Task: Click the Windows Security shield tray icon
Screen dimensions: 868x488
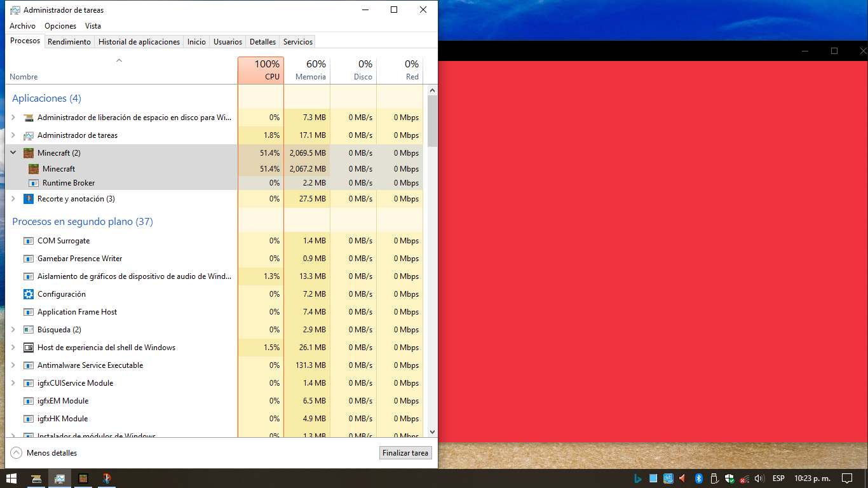Action: pos(729,478)
